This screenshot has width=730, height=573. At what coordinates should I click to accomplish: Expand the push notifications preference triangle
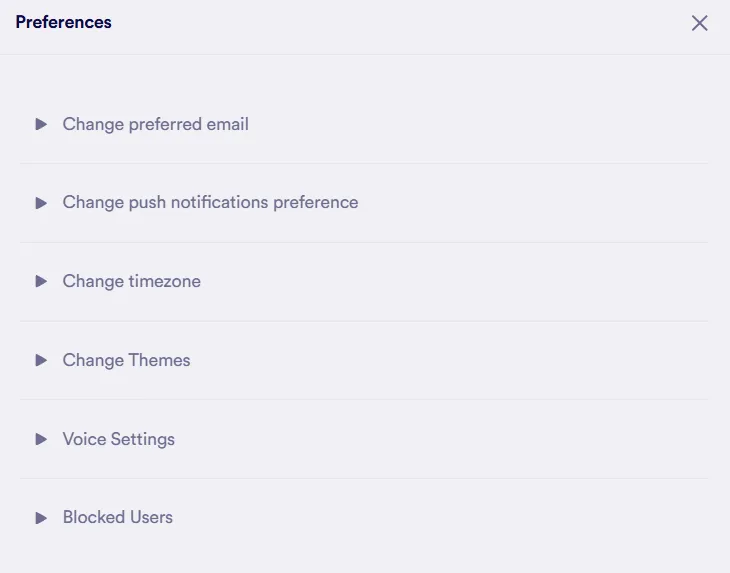[x=41, y=203]
